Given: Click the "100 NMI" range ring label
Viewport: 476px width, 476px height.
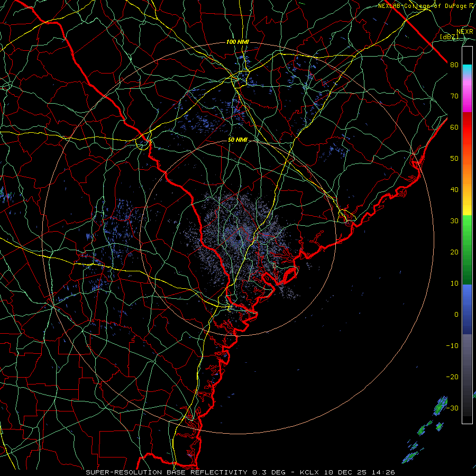Looking at the screenshot, I should pyautogui.click(x=237, y=42).
